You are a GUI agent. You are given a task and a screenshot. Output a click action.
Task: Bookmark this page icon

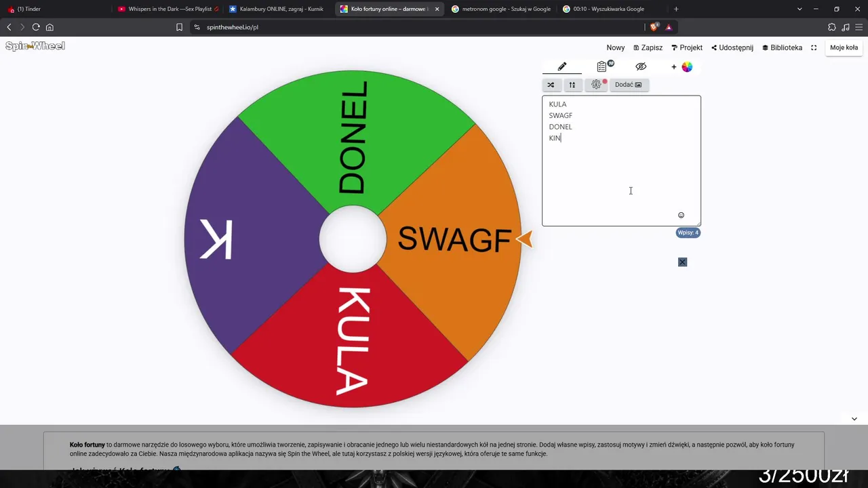coord(179,27)
